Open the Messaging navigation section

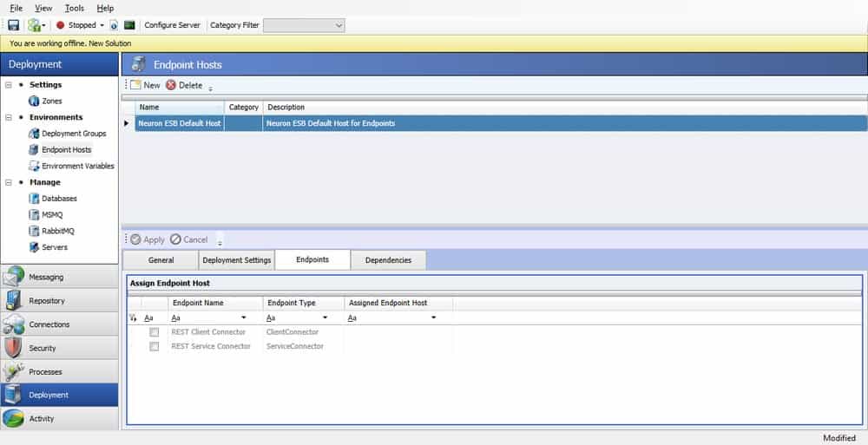coord(59,277)
